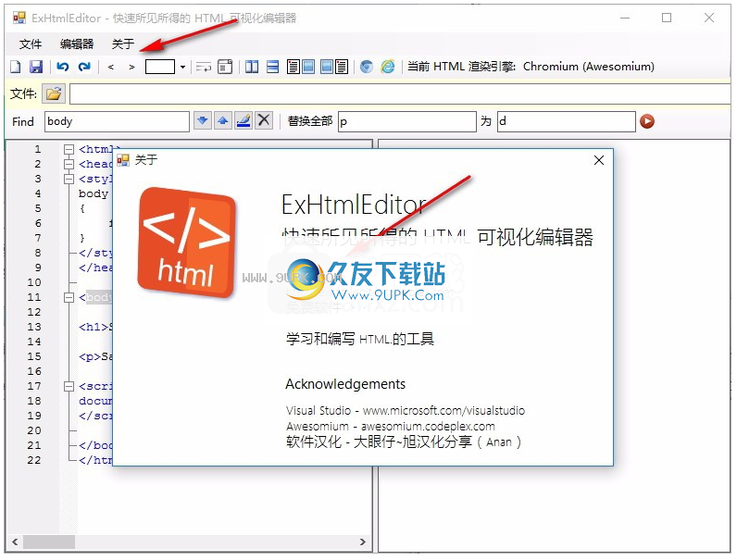The image size is (737, 560).
Task: Click the '学习和编写 HTML 的工具' description text
Action: tap(360, 339)
